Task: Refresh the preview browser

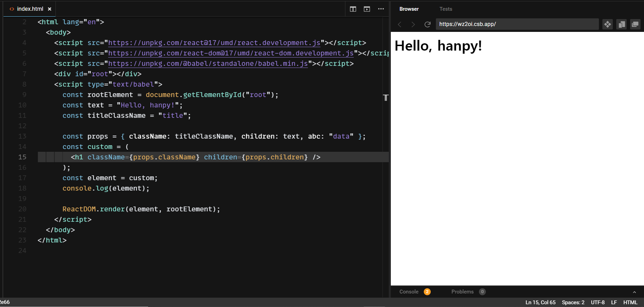Action: point(428,24)
